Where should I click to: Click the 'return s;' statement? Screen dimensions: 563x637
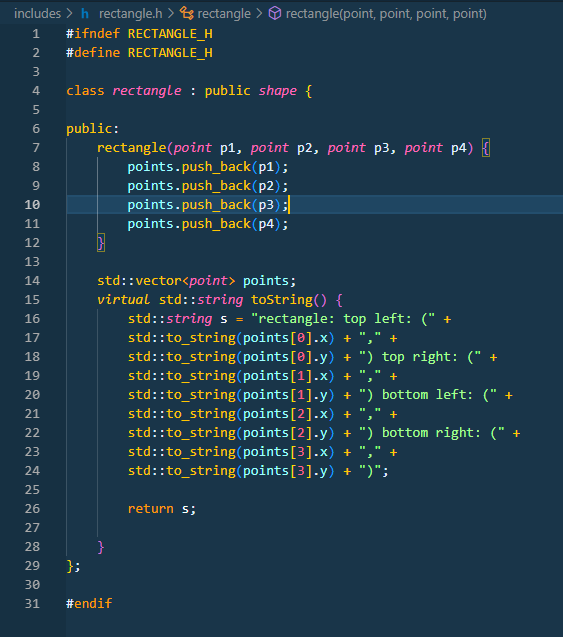162,509
